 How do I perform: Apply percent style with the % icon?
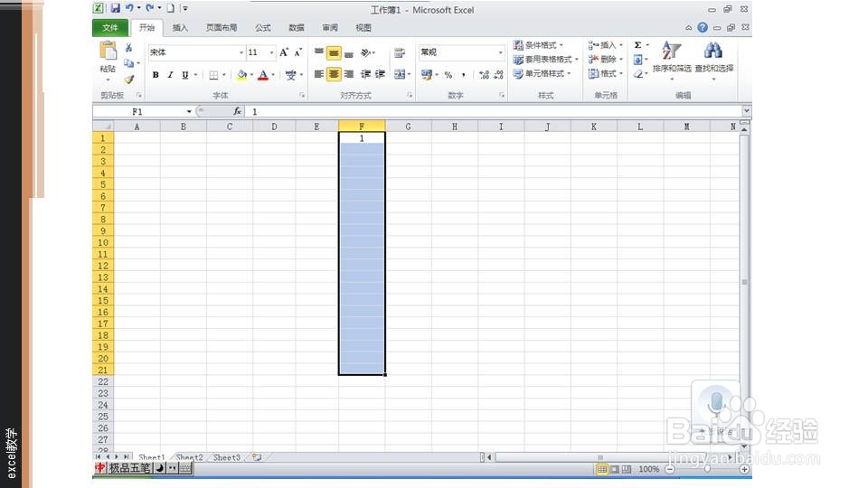pos(448,75)
